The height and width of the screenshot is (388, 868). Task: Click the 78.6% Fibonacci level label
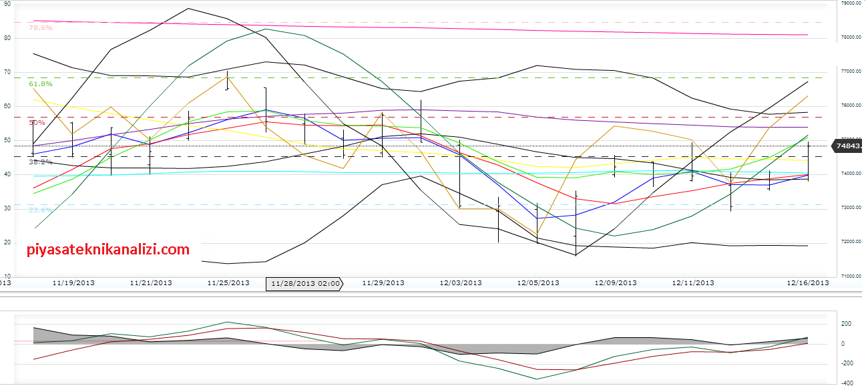[x=40, y=28]
